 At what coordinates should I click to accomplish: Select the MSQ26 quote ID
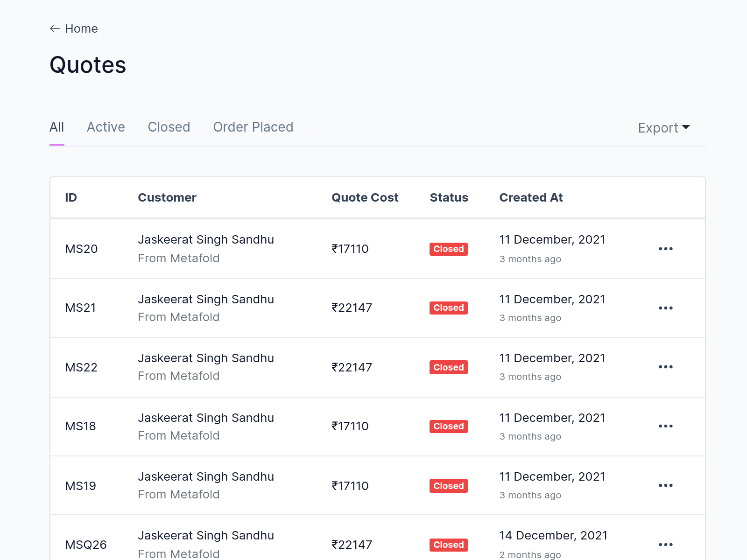coord(86,545)
